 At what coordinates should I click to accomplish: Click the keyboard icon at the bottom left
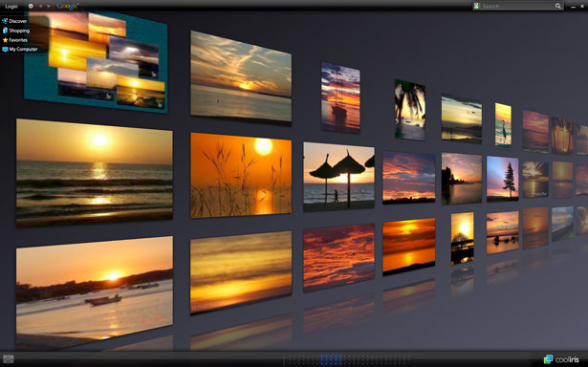[x=9, y=359]
